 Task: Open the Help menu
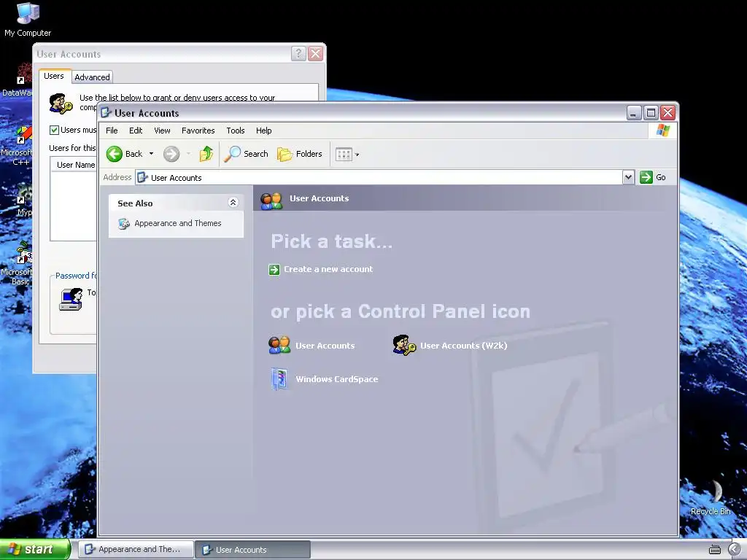263,131
